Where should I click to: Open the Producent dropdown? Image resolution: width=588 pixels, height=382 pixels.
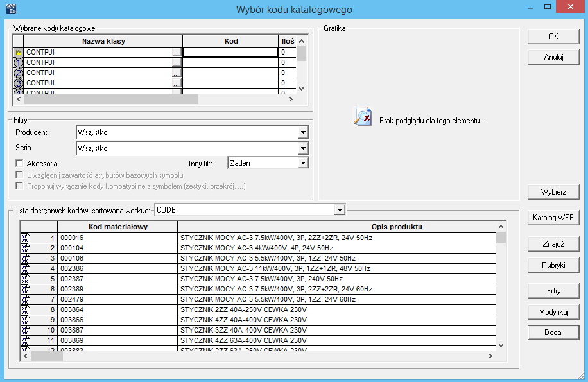[x=303, y=132]
